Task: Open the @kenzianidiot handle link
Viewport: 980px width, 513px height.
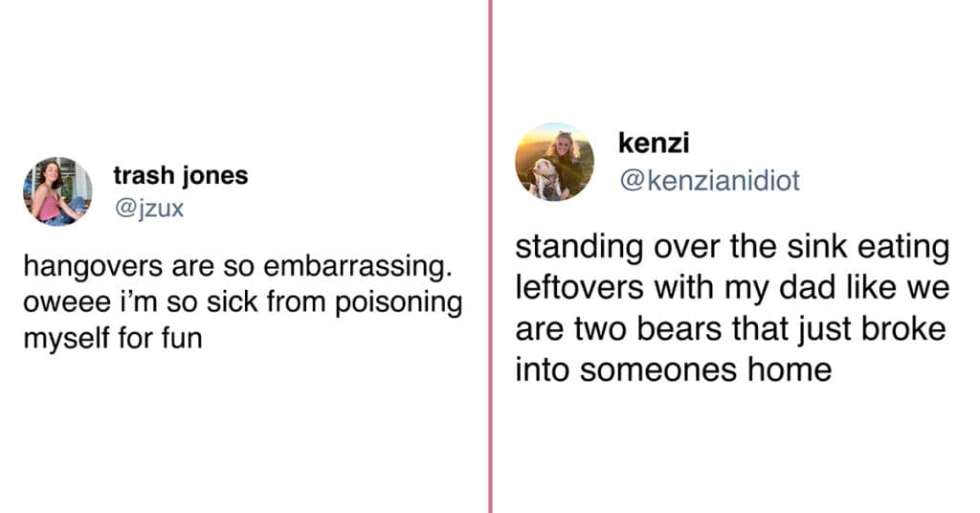Action: tap(709, 181)
